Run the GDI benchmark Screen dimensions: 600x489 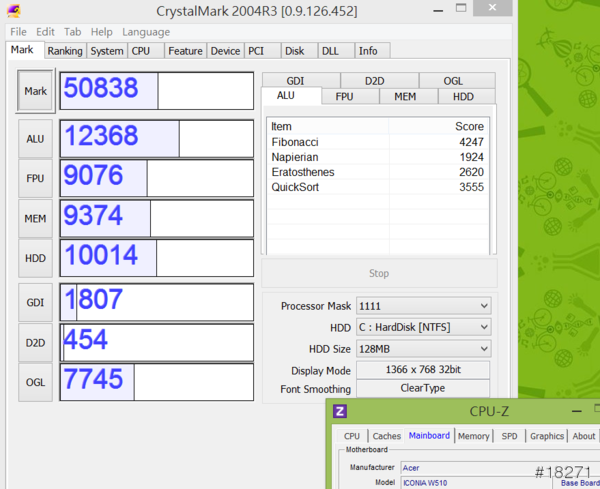click(x=35, y=301)
